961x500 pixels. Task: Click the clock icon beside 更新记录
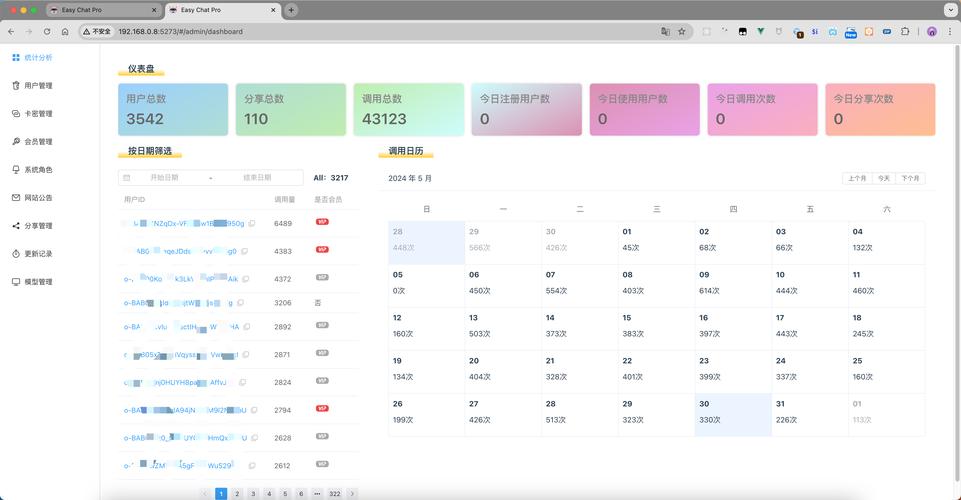point(16,254)
